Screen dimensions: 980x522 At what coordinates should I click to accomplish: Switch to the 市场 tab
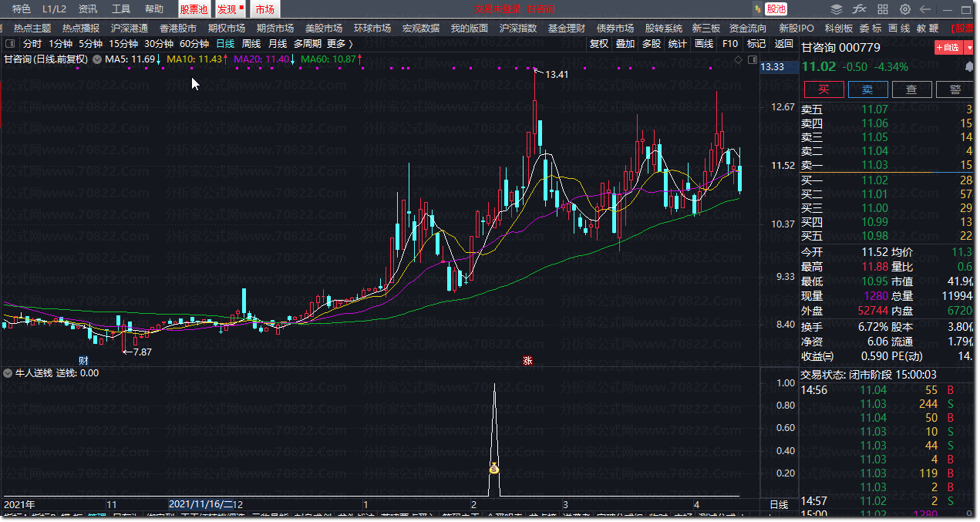[x=264, y=9]
